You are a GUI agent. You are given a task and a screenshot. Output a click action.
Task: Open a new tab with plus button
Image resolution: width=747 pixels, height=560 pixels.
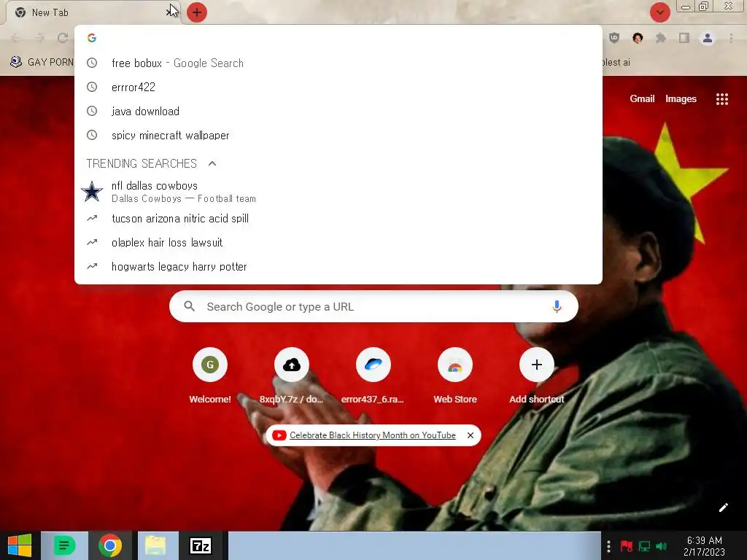[197, 12]
